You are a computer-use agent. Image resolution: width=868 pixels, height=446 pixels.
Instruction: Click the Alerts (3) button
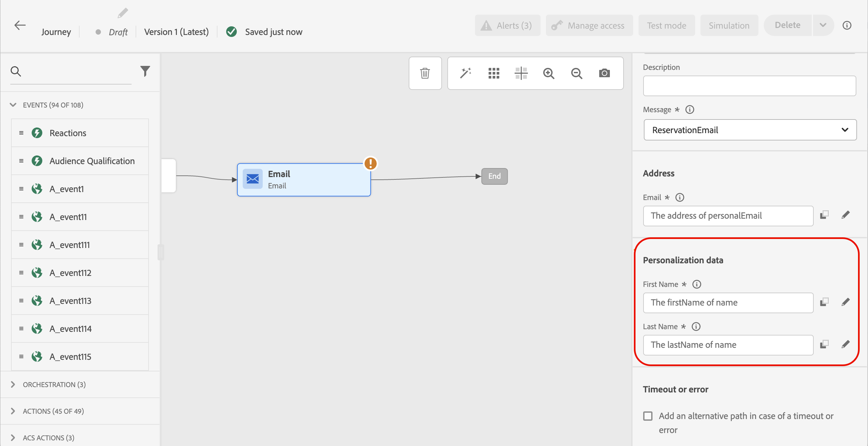pos(507,25)
